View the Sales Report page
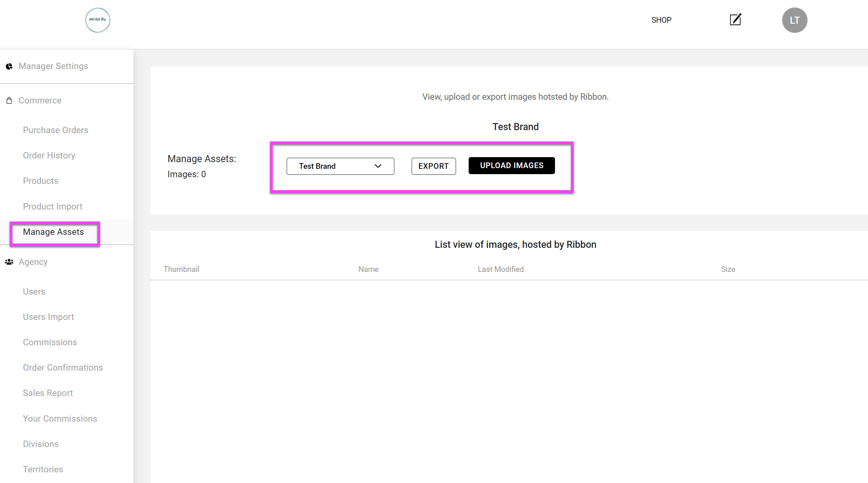 point(48,393)
